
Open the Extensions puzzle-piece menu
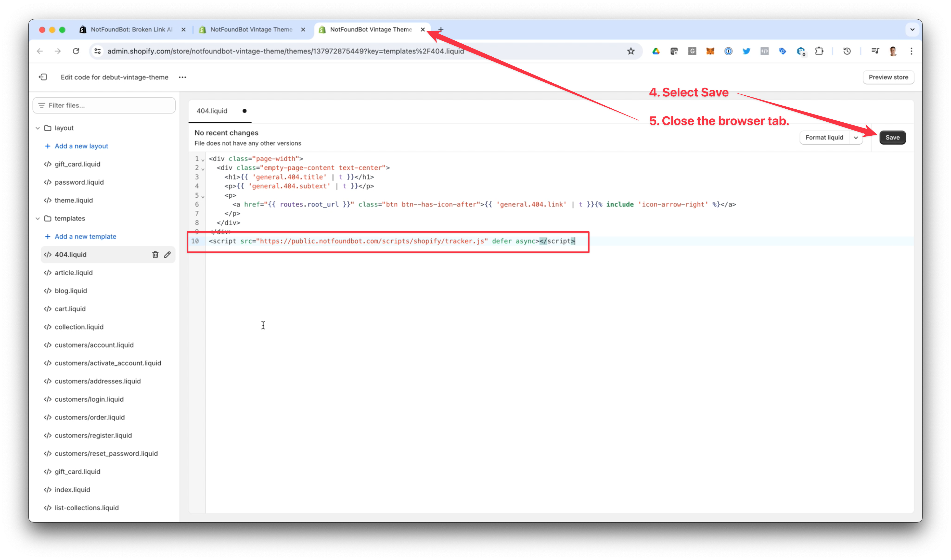[x=819, y=51]
